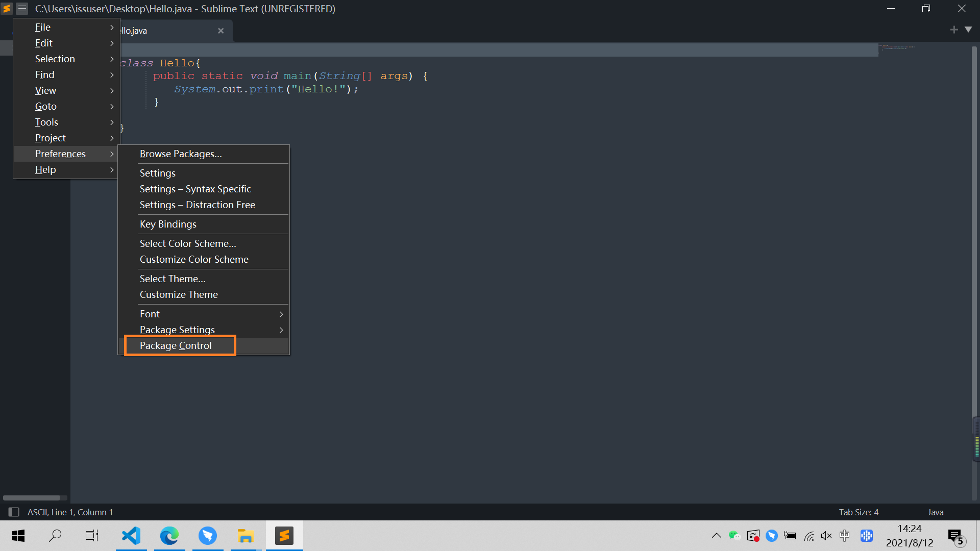Open Task View on the taskbar

pyautogui.click(x=92, y=535)
